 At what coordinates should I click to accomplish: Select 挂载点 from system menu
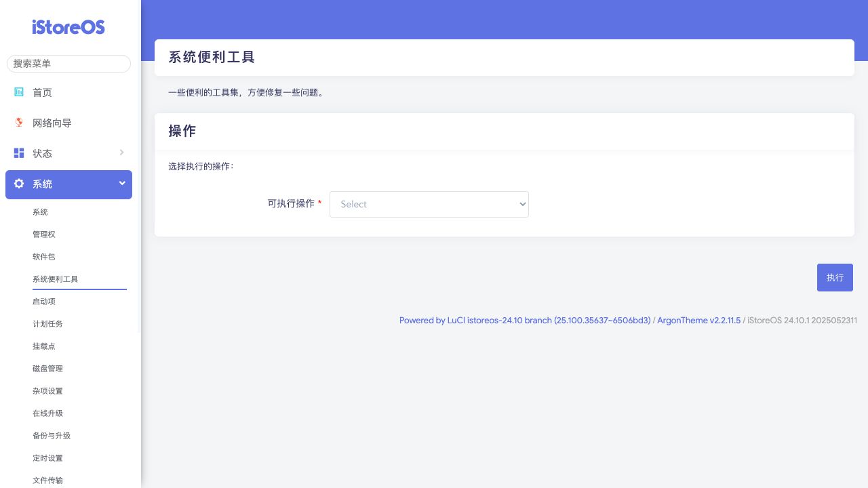point(44,346)
